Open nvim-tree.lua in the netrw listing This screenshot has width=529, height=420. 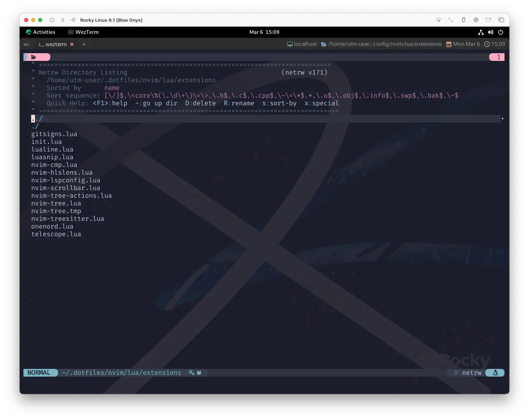pos(56,203)
